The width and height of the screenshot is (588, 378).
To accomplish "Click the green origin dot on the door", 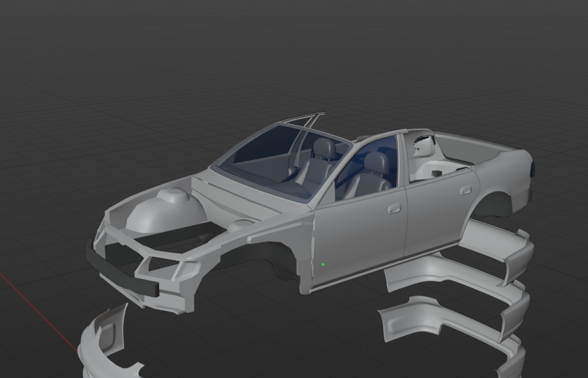I will [x=323, y=264].
